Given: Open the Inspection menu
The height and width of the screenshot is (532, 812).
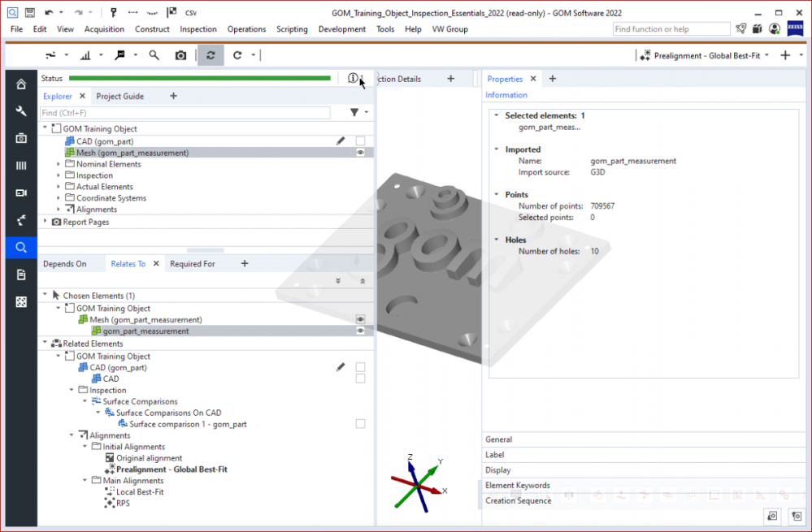Looking at the screenshot, I should coord(198,29).
